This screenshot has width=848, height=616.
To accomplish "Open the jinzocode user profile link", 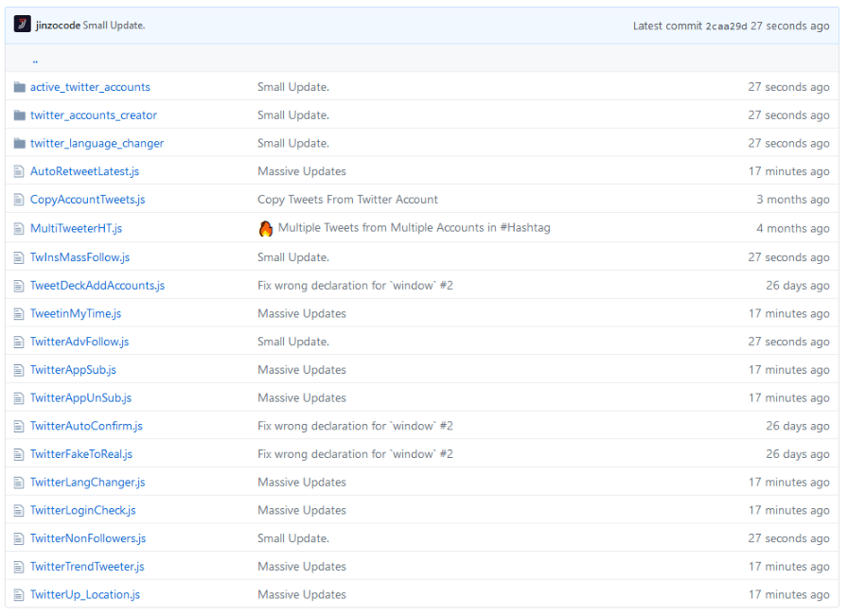I will 58,26.
